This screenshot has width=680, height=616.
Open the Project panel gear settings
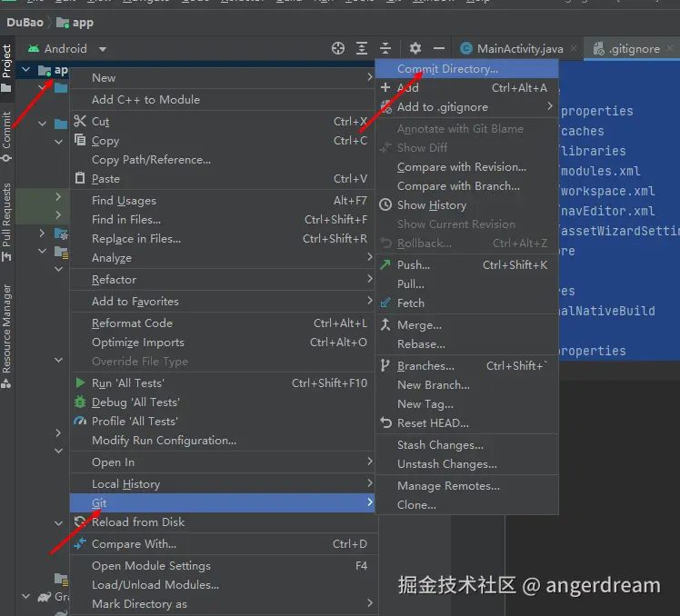(x=415, y=48)
